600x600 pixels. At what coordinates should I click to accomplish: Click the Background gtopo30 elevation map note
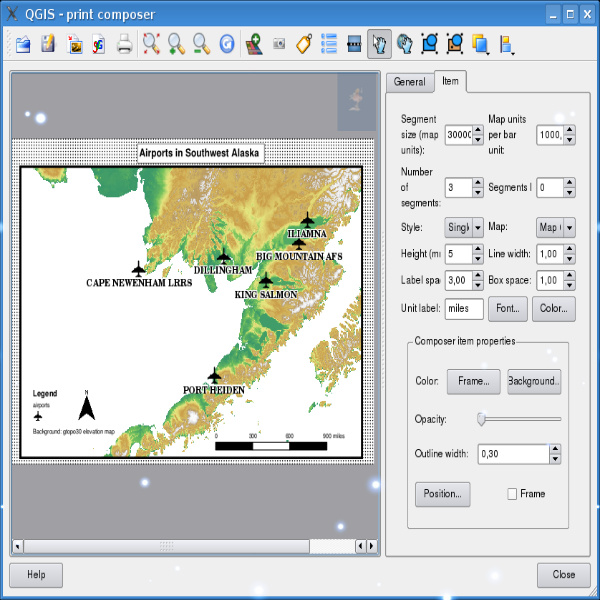74,432
